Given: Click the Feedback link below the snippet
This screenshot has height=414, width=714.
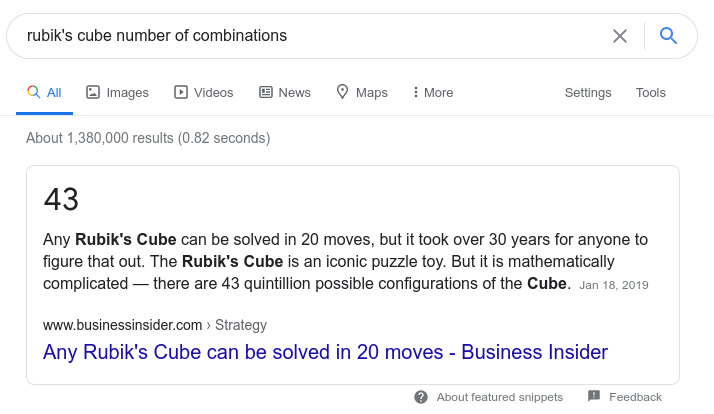Looking at the screenshot, I should [635, 397].
